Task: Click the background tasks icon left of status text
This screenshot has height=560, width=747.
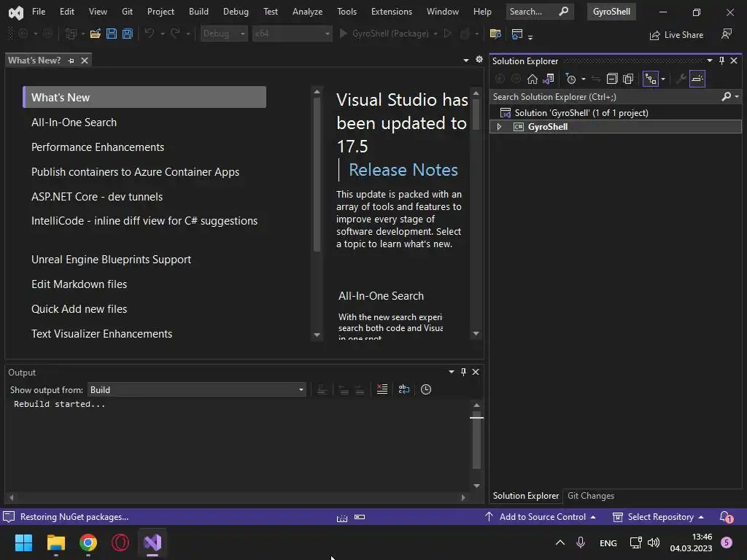Action: point(9,517)
